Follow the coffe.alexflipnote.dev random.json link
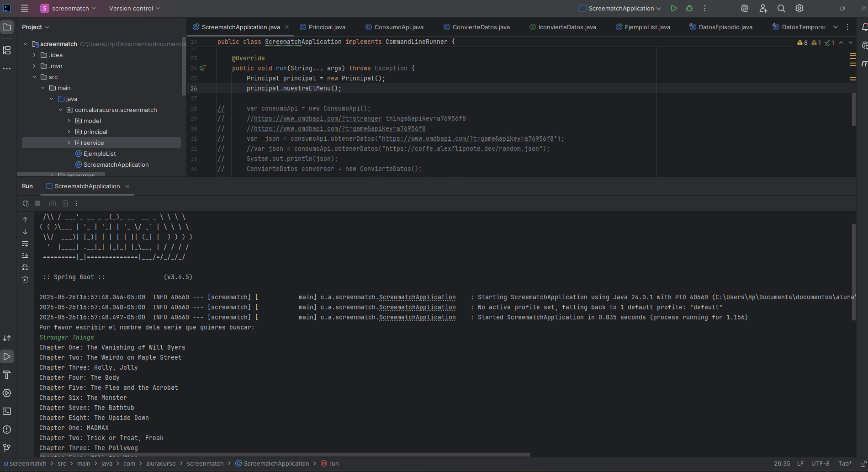This screenshot has width=868, height=472. click(462, 148)
